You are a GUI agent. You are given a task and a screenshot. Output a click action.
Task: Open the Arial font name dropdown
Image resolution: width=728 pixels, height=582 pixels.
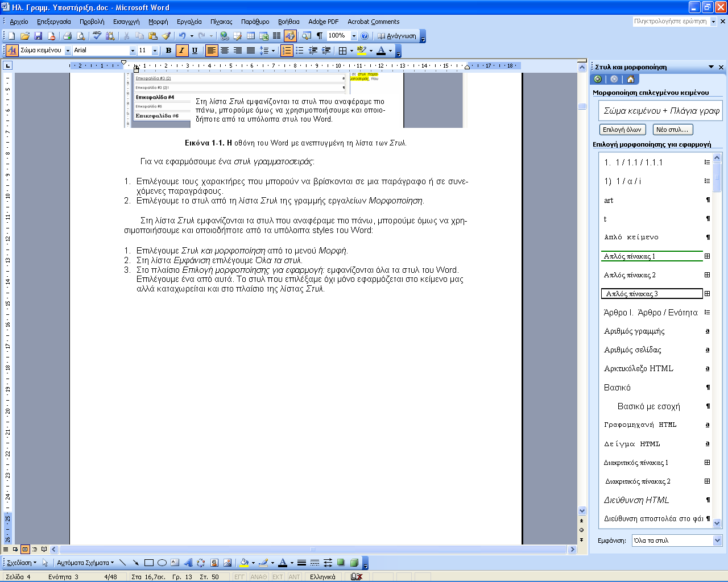[x=133, y=51]
